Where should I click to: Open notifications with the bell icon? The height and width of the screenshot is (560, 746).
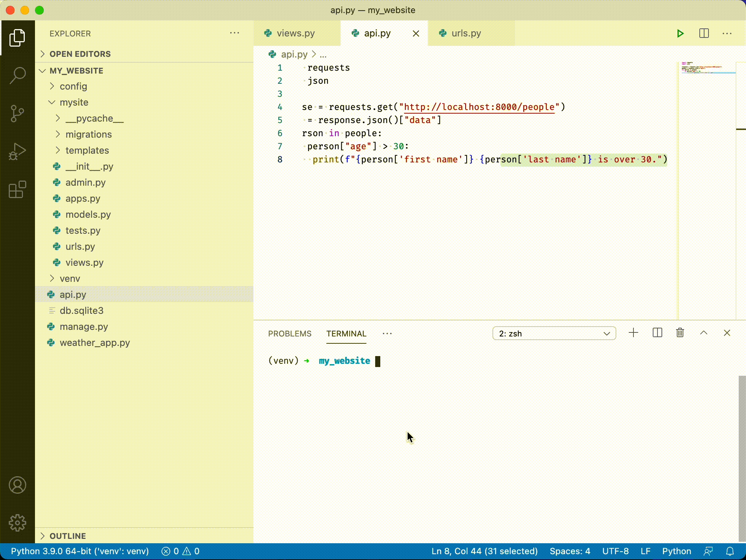click(730, 551)
